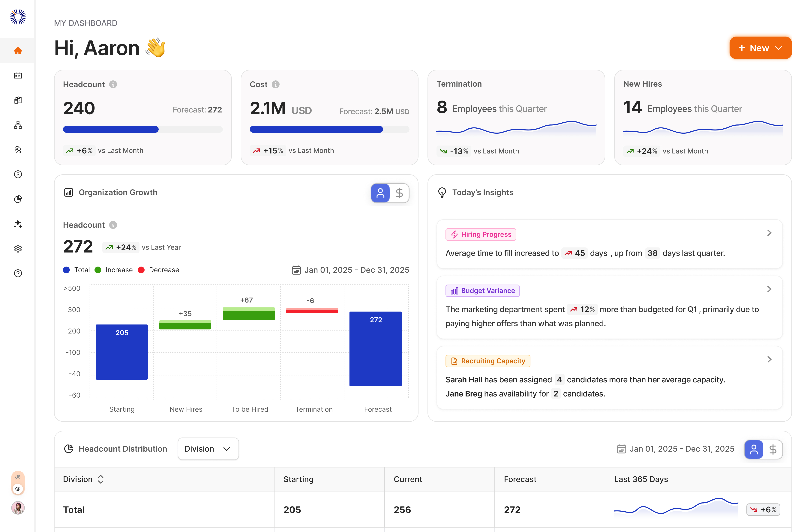Open the user profile avatar
Image resolution: width=810 pixels, height=532 pixels.
click(x=18, y=508)
